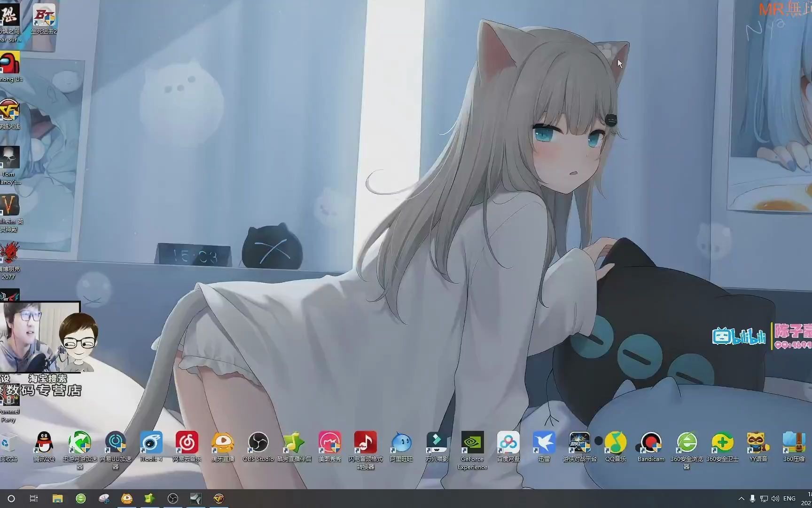This screenshot has height=508, width=812.
Task: Switch to 穿越火线 CF taskbar button
Action: (219, 499)
